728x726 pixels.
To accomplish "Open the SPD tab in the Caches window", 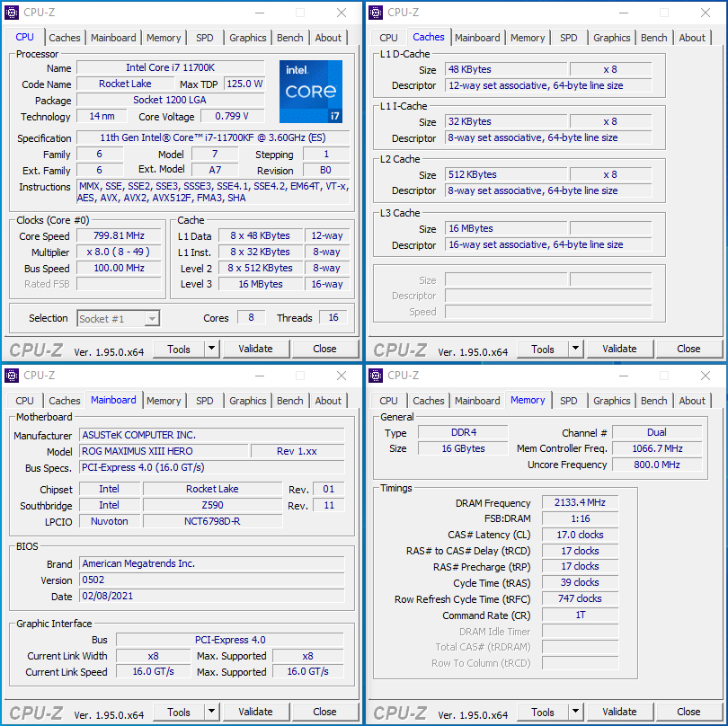I will (x=569, y=38).
